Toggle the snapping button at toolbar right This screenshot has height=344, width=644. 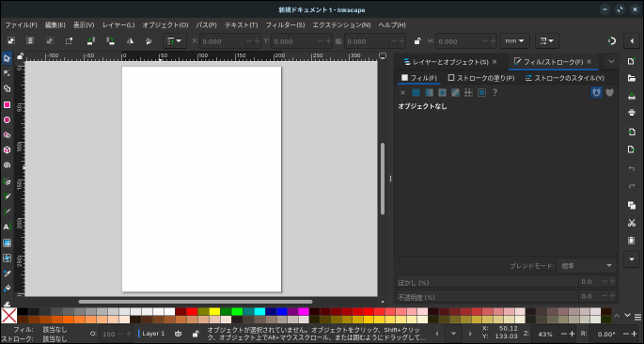612,41
